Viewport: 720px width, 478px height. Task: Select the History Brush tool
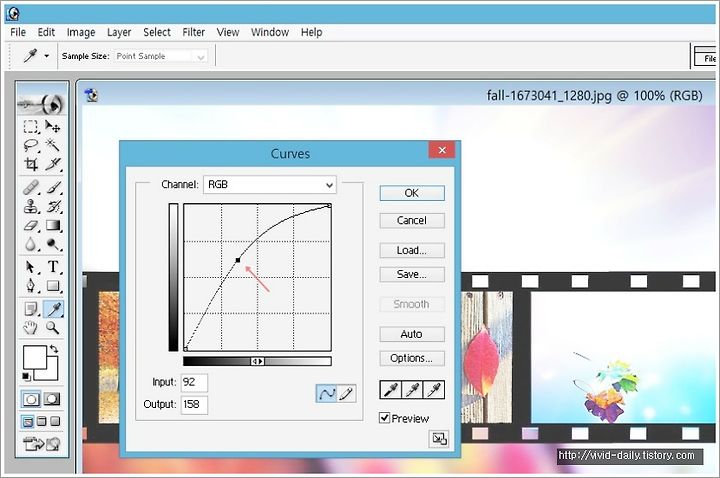coord(53,206)
